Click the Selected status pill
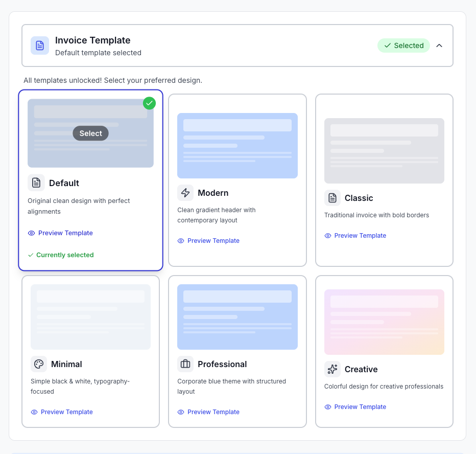 tap(403, 46)
